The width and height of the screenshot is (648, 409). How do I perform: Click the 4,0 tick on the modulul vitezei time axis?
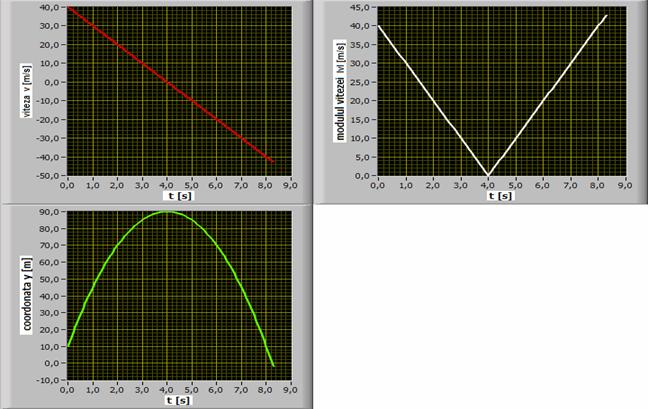488,186
